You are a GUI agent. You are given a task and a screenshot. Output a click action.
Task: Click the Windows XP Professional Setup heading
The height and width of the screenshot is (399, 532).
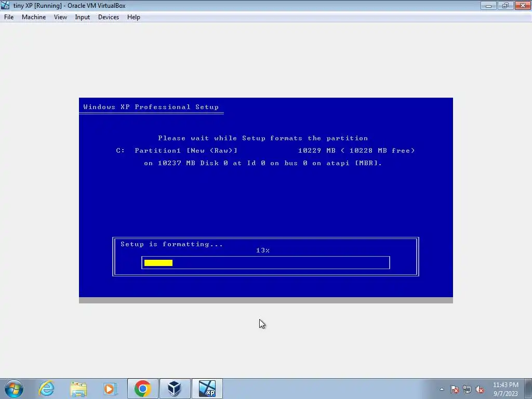point(151,107)
